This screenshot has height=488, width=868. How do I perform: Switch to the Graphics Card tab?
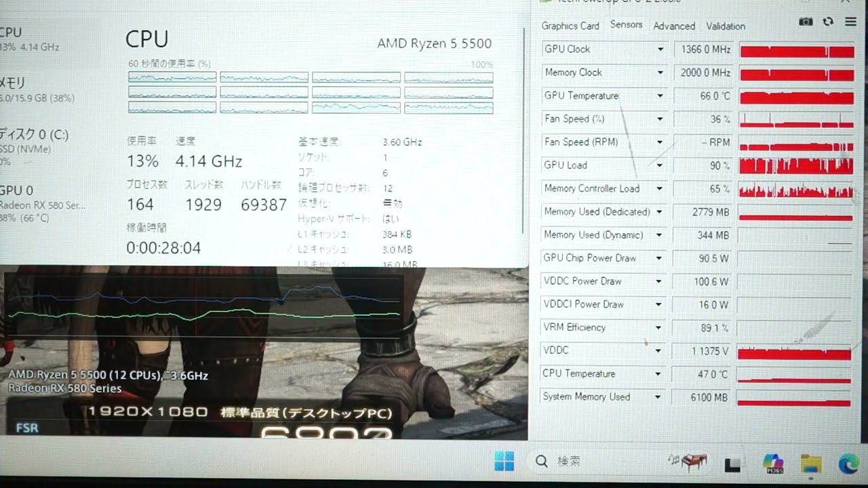(x=570, y=26)
